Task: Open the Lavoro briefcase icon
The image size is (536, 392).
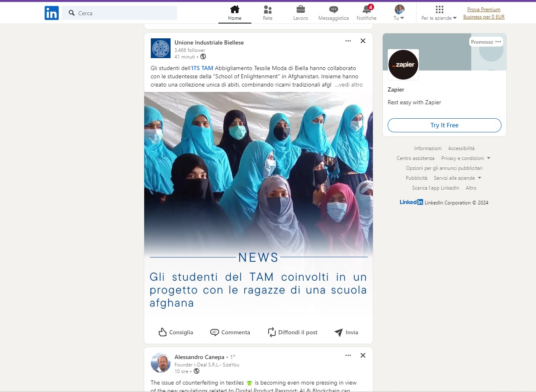Action: point(301,9)
